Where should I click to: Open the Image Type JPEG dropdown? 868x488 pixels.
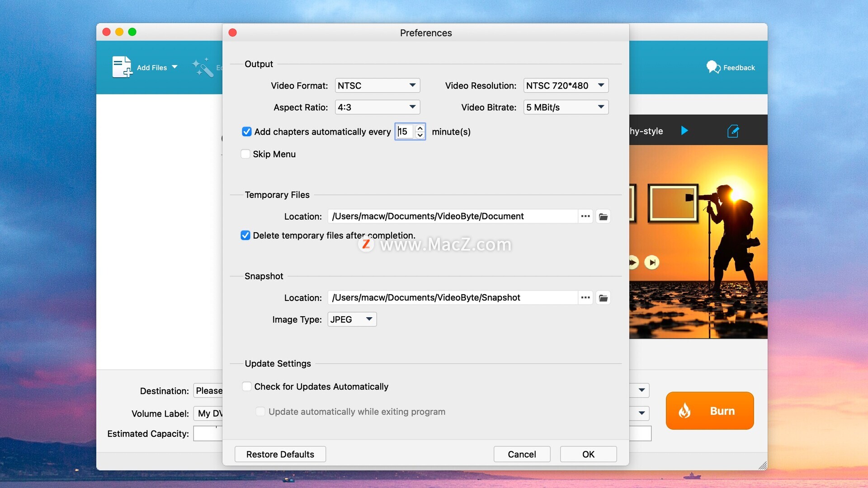coord(352,319)
